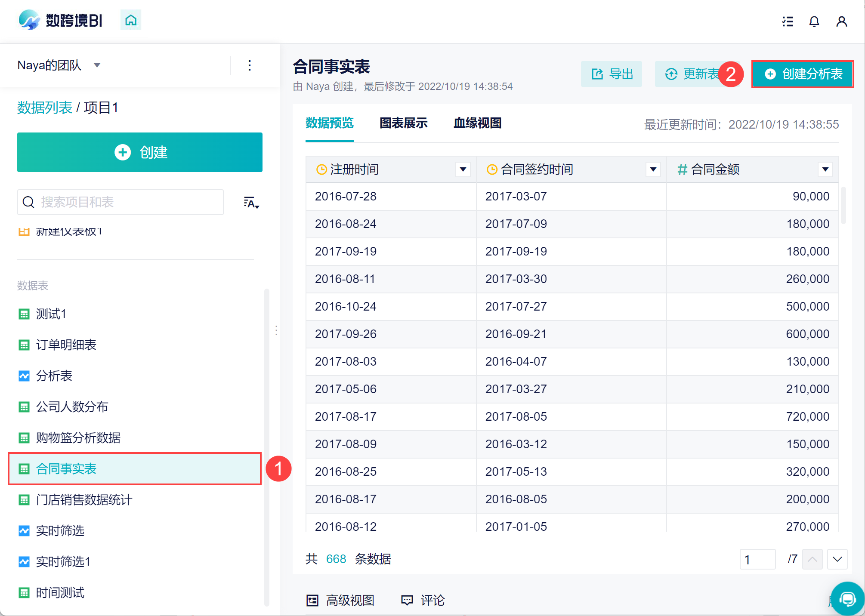Click the home icon in header

coord(131,20)
